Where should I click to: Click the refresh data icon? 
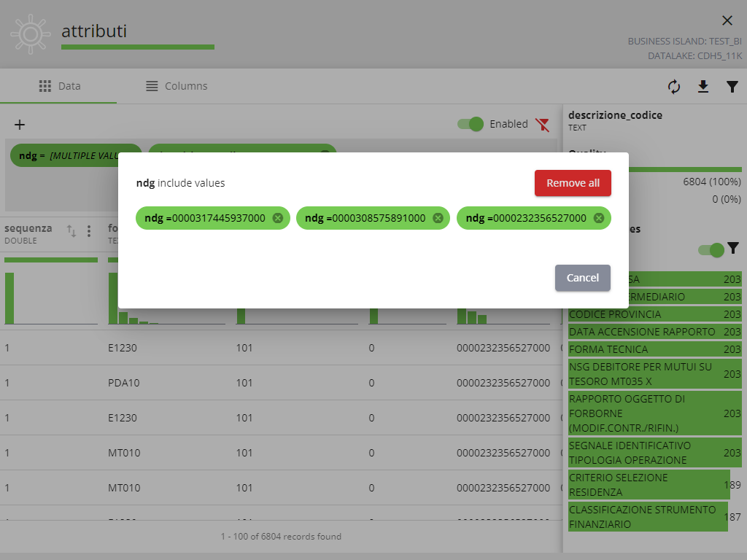pos(674,87)
